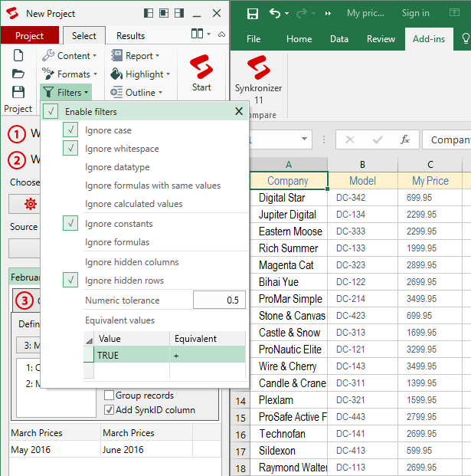Open the Formats dropdown
The height and width of the screenshot is (476, 471).
[70, 74]
